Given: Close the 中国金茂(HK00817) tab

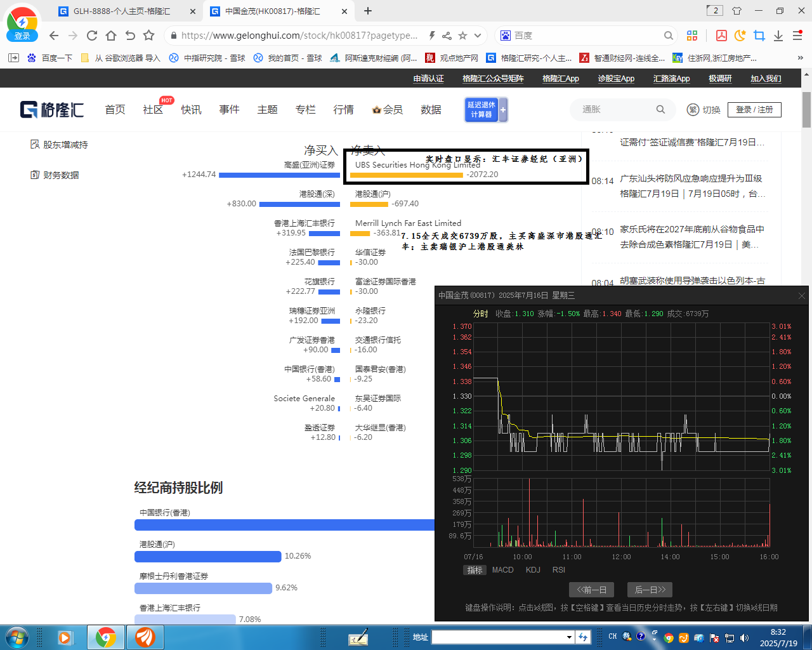Looking at the screenshot, I should (x=344, y=11).
